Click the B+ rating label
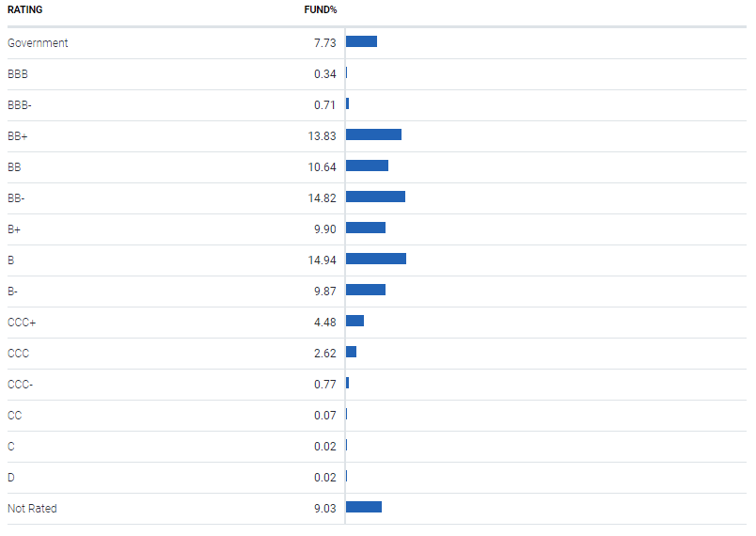 [14, 229]
